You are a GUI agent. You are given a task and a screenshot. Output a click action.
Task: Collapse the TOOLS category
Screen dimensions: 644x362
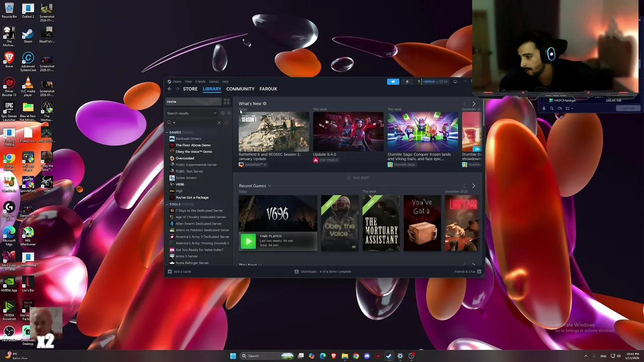pos(168,204)
